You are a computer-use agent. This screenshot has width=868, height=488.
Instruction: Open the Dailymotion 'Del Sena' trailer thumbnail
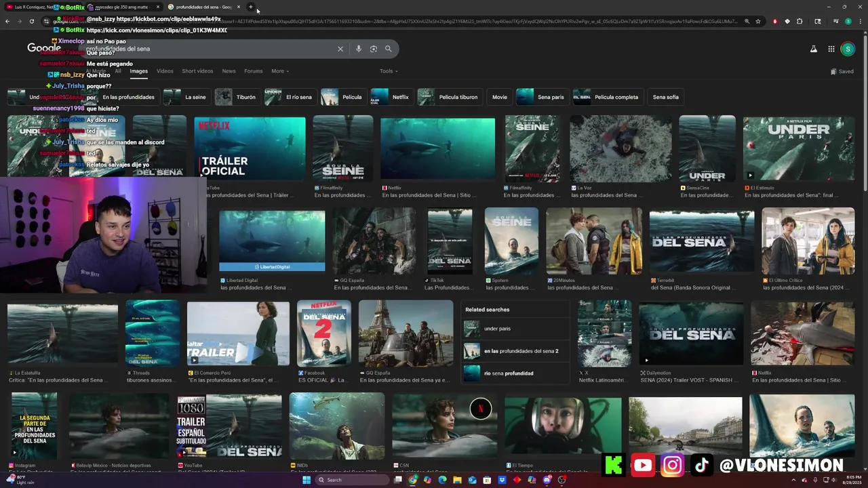point(691,333)
